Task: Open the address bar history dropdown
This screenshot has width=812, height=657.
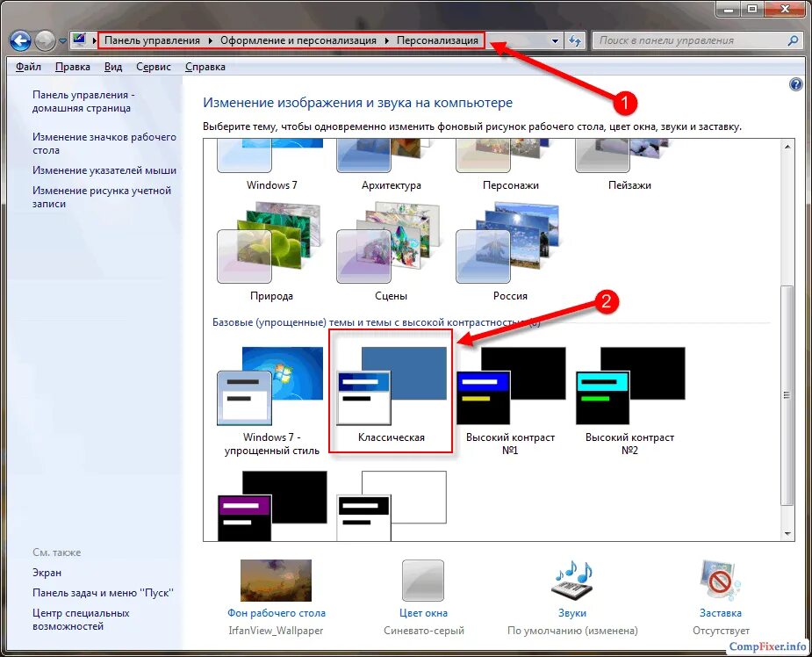Action: click(x=555, y=40)
